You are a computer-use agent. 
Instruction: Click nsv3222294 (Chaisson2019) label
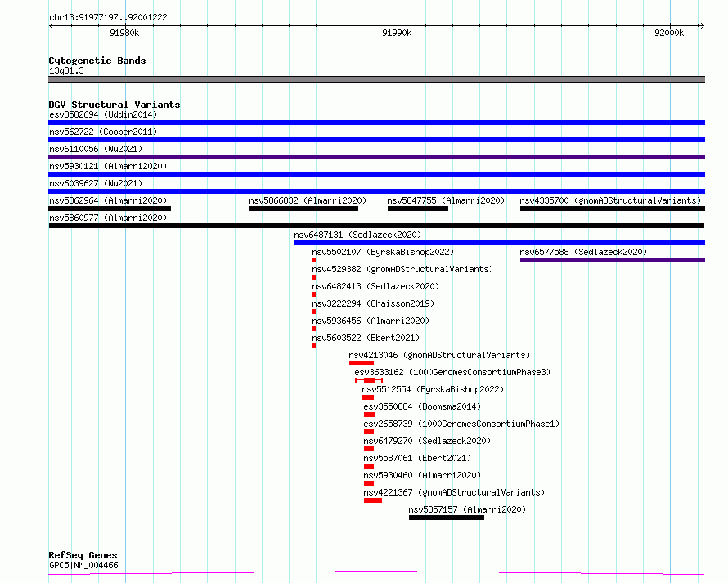click(373, 303)
